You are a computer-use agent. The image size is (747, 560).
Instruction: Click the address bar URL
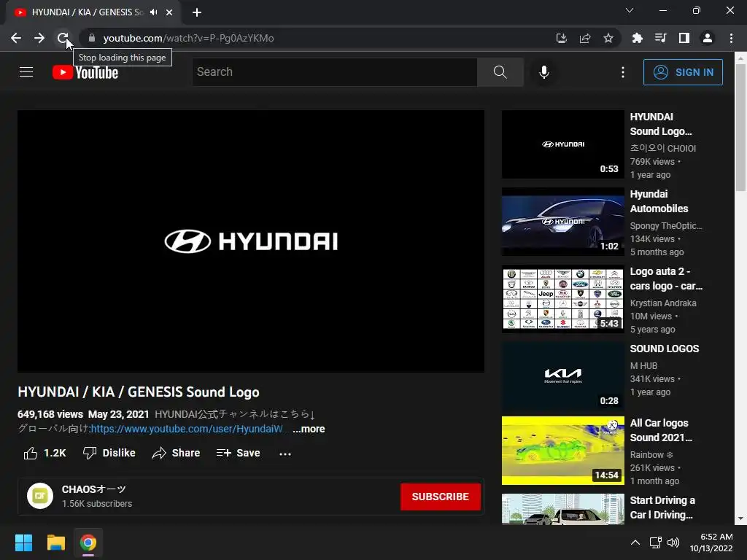(188, 38)
